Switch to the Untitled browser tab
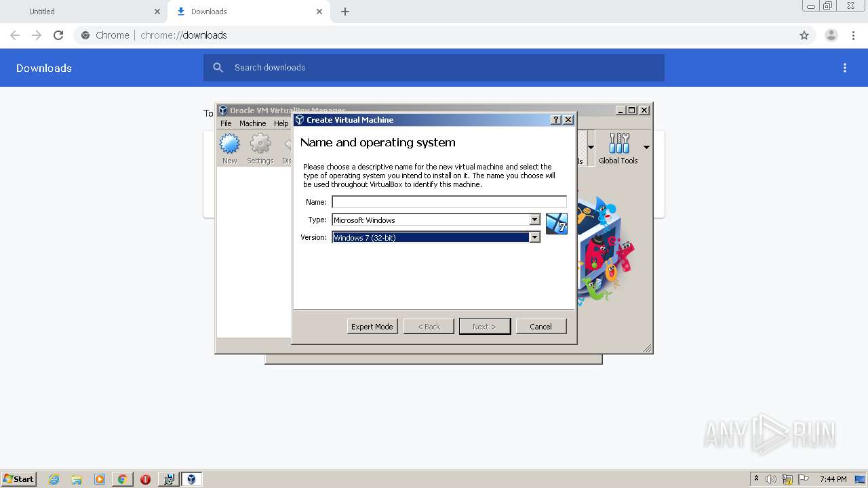This screenshot has width=868, height=488. click(x=84, y=12)
